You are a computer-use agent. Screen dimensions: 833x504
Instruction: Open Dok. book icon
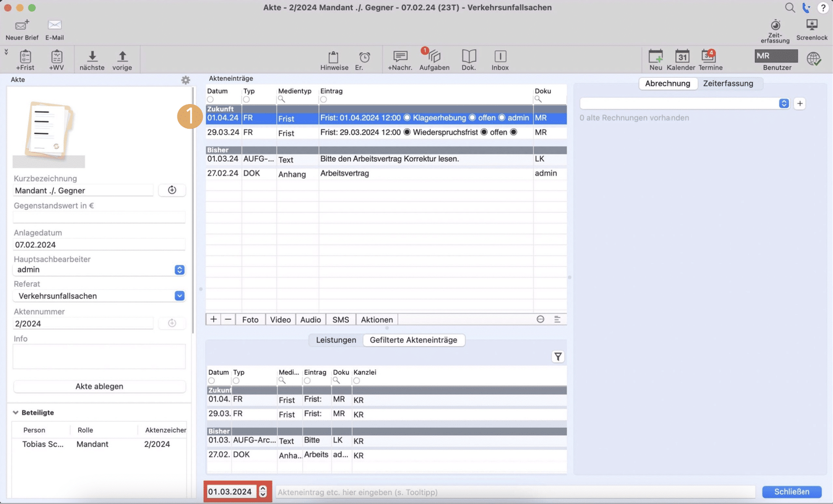tap(469, 60)
